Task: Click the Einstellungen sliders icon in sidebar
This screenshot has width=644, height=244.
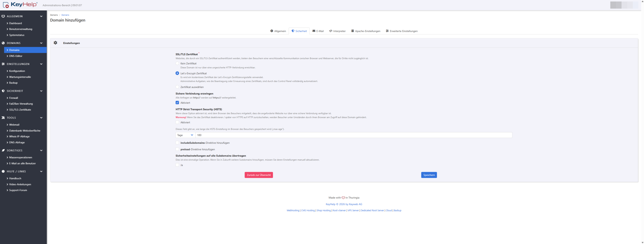Action: 3,64
